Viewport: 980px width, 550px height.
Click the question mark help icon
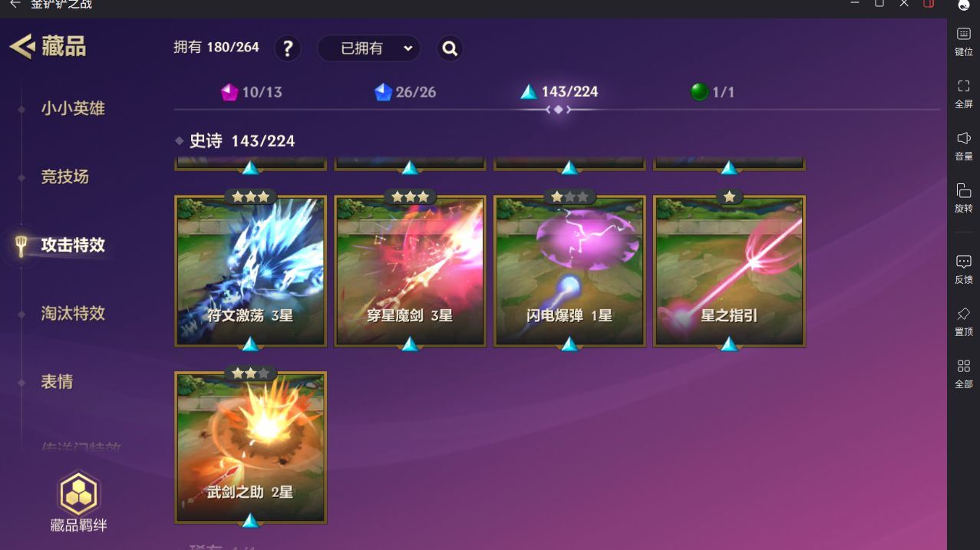(288, 48)
